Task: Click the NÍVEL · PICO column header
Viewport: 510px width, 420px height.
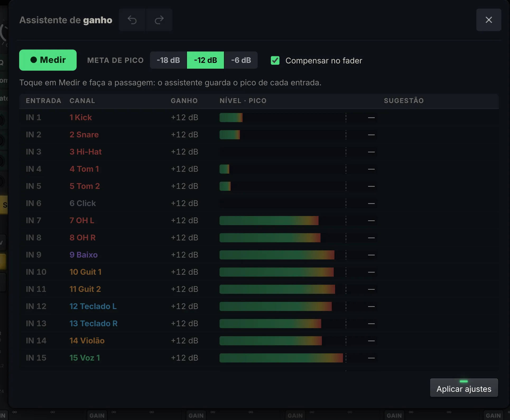Action: [243, 101]
